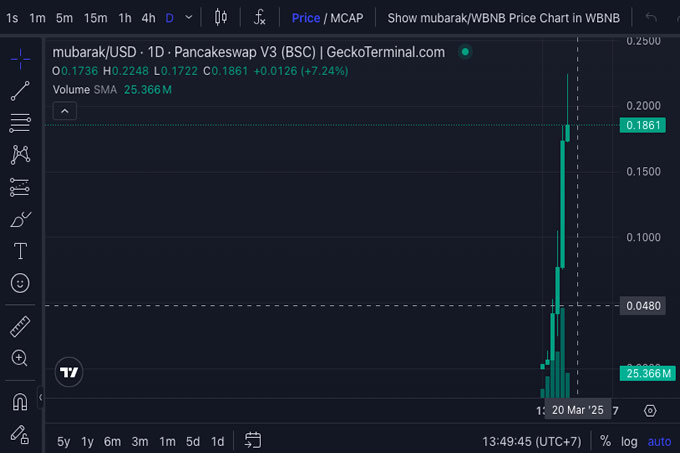
Task: Select the 6m date range
Action: click(x=112, y=441)
